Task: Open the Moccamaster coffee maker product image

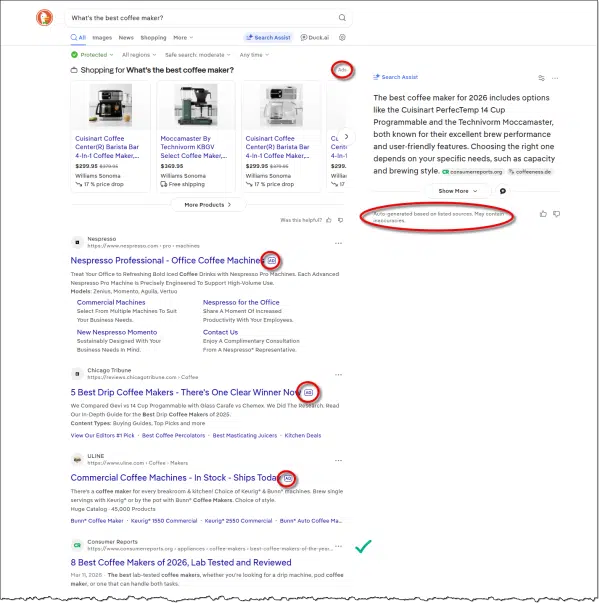Action: [196, 105]
